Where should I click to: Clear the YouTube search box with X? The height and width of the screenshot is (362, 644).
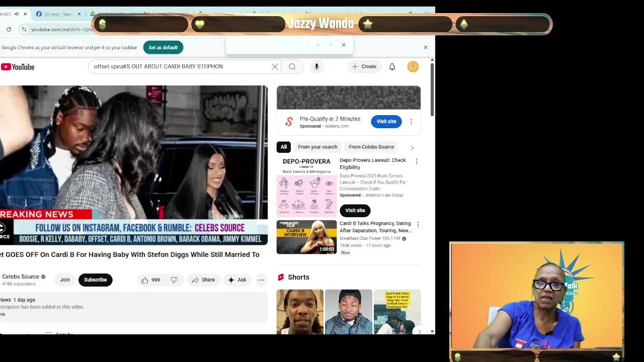tap(275, 66)
